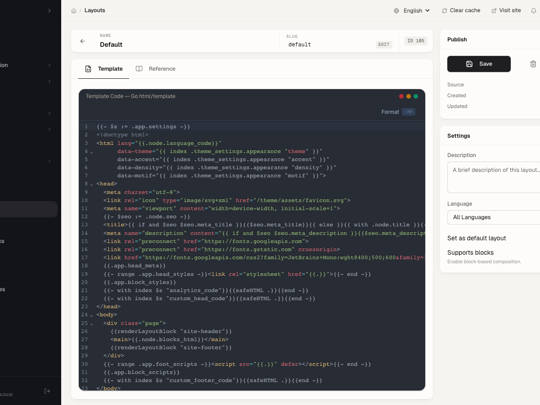Click the meta charset utf-8 line

pos(142,192)
